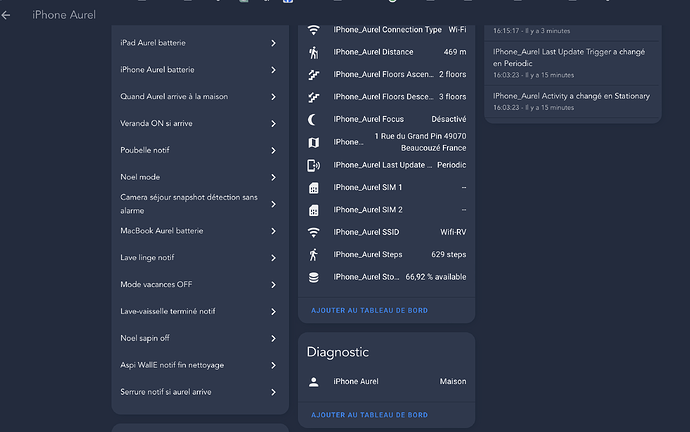Click the walking icon for IPhone_Aurel Distance
The width and height of the screenshot is (690, 432).
pos(313,52)
